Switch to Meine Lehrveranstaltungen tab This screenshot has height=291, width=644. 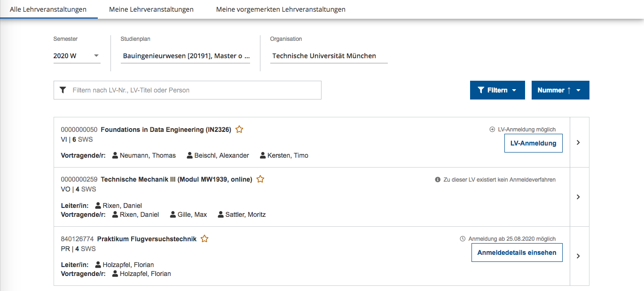click(x=151, y=9)
